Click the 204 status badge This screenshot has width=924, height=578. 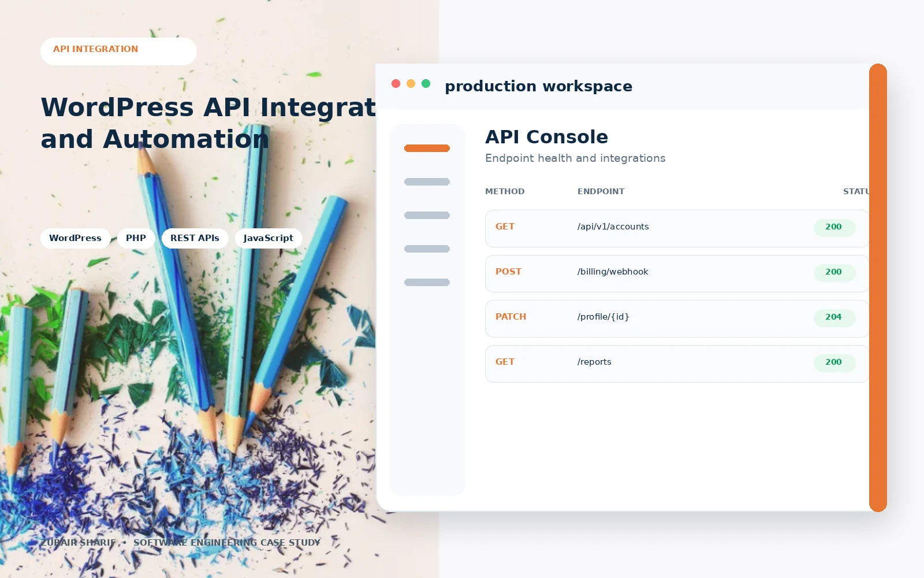coord(834,317)
